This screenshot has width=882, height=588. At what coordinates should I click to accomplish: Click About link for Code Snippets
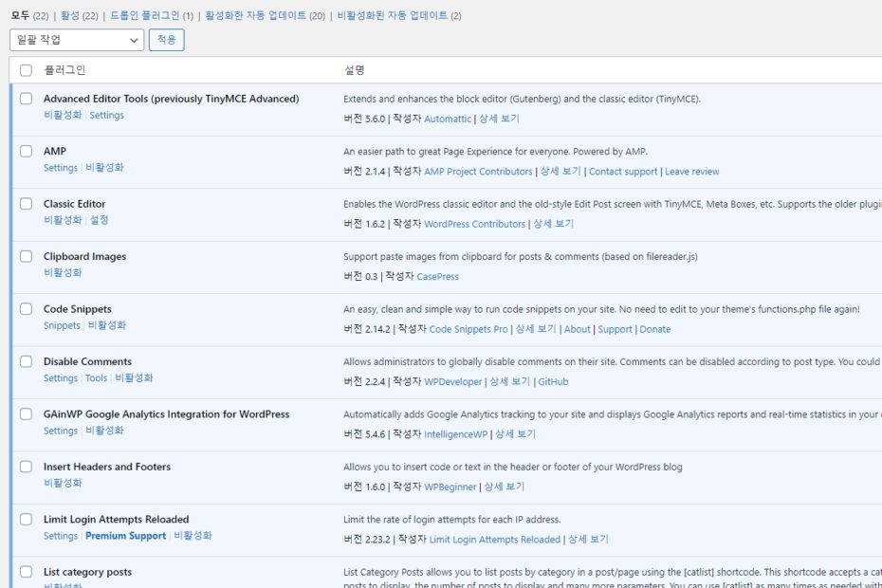pyautogui.click(x=578, y=329)
